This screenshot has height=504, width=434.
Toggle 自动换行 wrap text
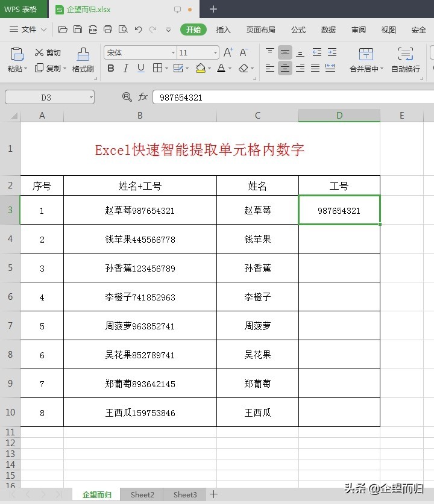point(405,60)
